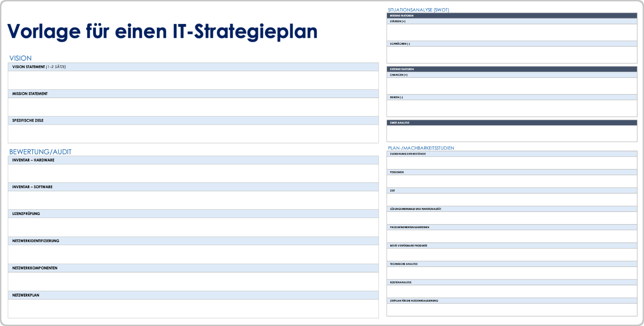The image size is (644, 326).
Task: Select the INTERNE FAKTOREN header bar
Action: tap(512, 16)
